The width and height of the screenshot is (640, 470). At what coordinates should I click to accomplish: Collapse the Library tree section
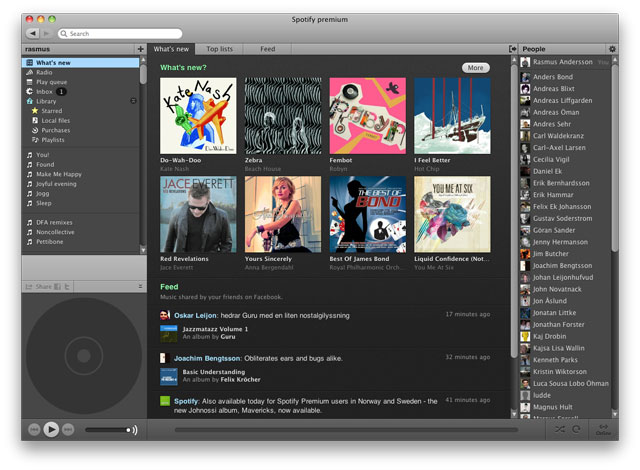[x=133, y=101]
